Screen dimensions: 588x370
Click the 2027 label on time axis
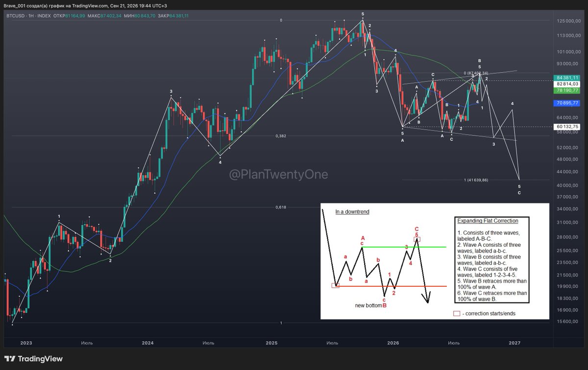click(514, 343)
